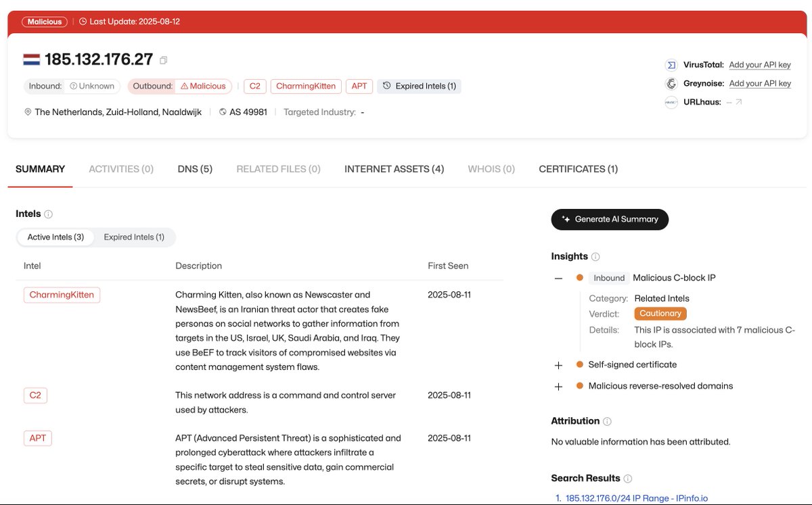Click the Greynoise logo icon
Viewport: 812px width, 505px height.
pos(671,84)
